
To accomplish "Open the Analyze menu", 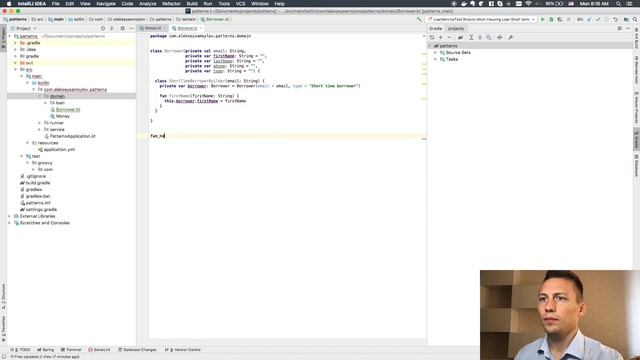I will 148,4.
